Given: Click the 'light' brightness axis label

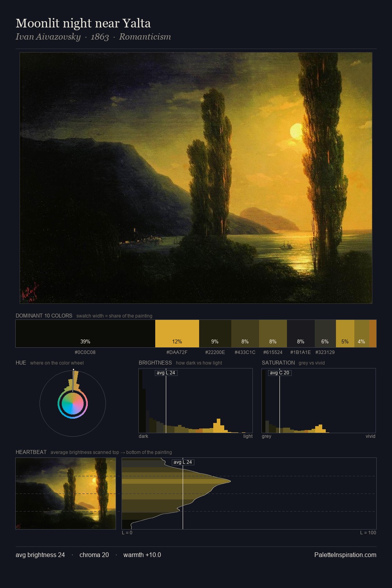Looking at the screenshot, I should click(x=248, y=436).
